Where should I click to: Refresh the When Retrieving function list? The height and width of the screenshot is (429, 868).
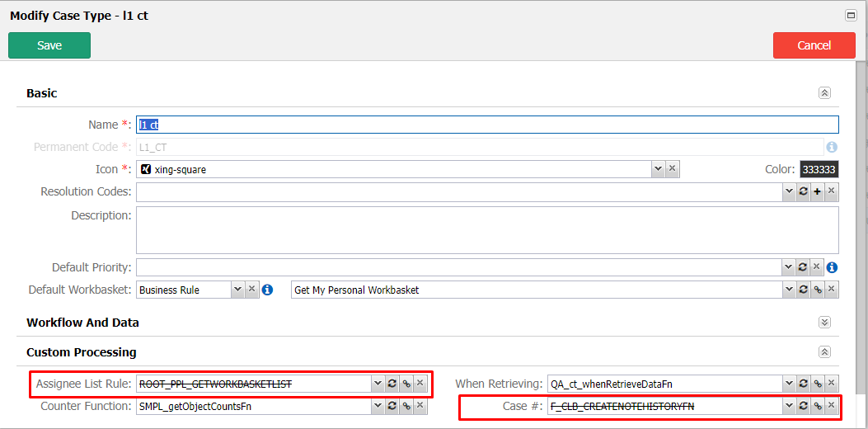(803, 383)
